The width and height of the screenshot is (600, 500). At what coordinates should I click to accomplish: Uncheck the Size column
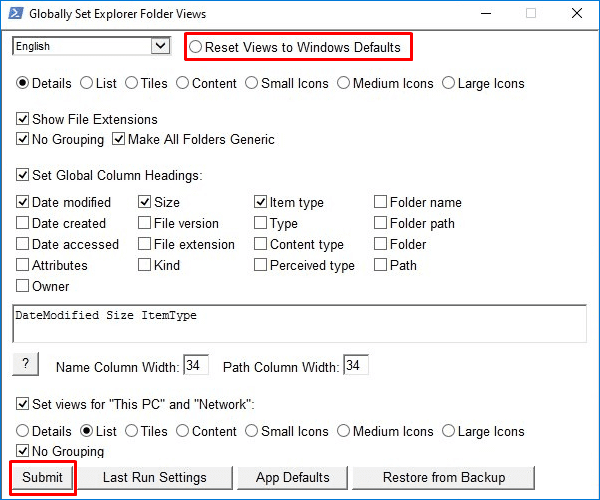[x=145, y=202]
